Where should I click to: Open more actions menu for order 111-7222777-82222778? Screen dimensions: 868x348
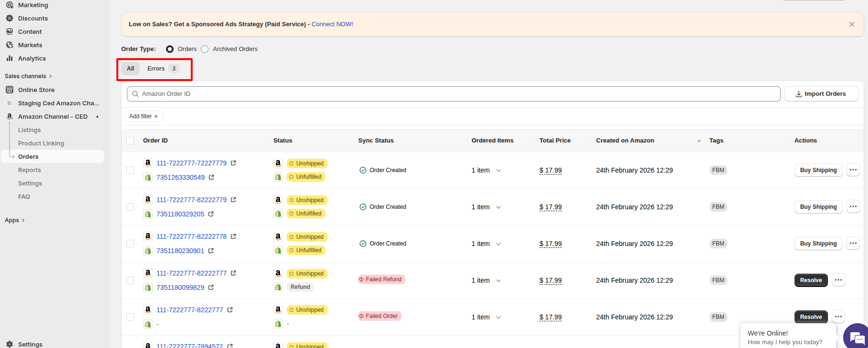tap(853, 243)
